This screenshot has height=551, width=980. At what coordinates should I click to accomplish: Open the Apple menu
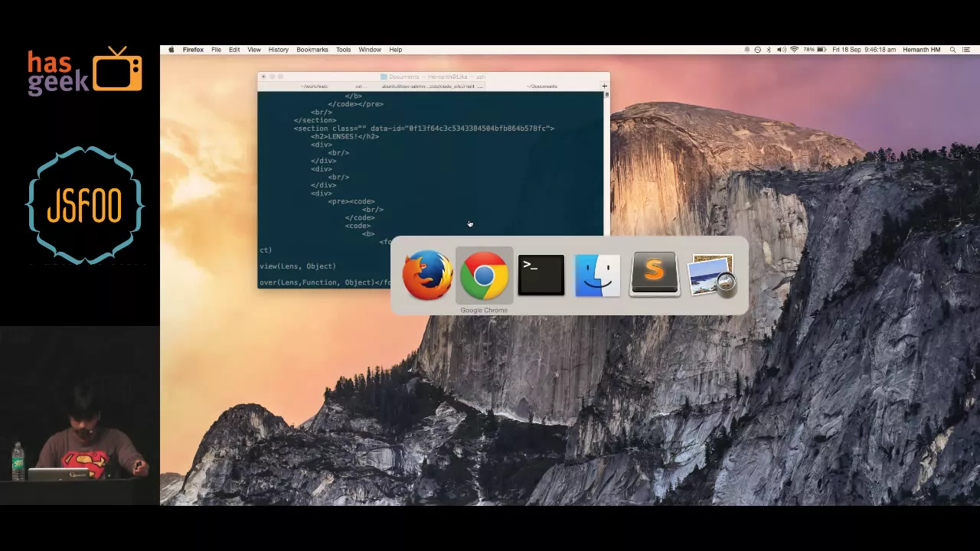171,50
